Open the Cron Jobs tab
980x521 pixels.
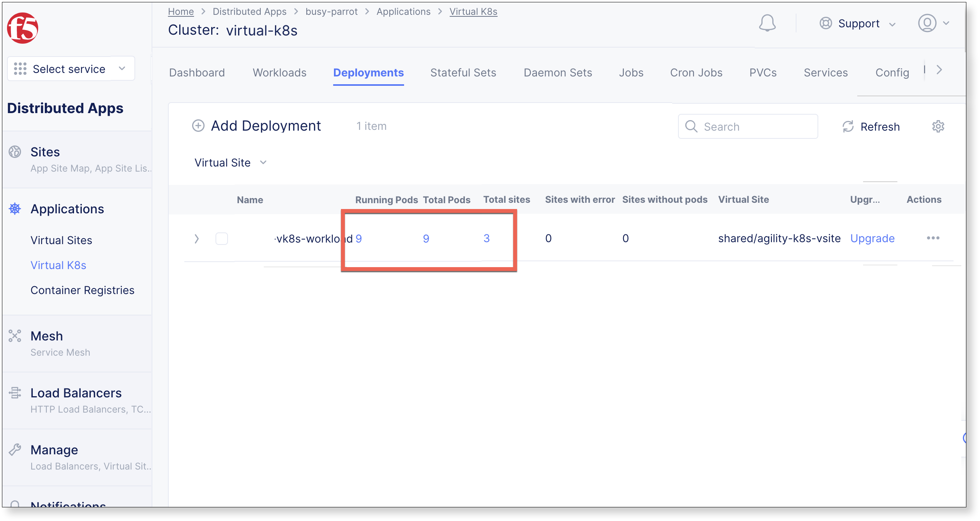click(x=696, y=73)
